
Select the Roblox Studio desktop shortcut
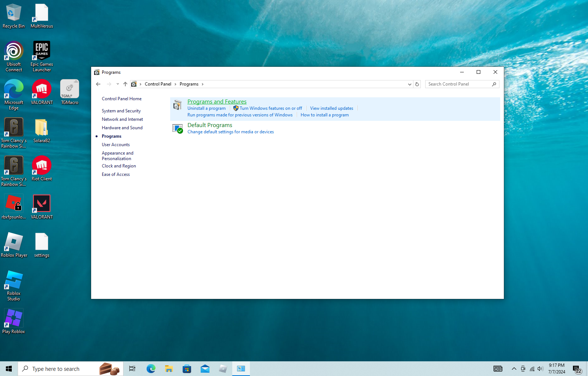pyautogui.click(x=14, y=285)
